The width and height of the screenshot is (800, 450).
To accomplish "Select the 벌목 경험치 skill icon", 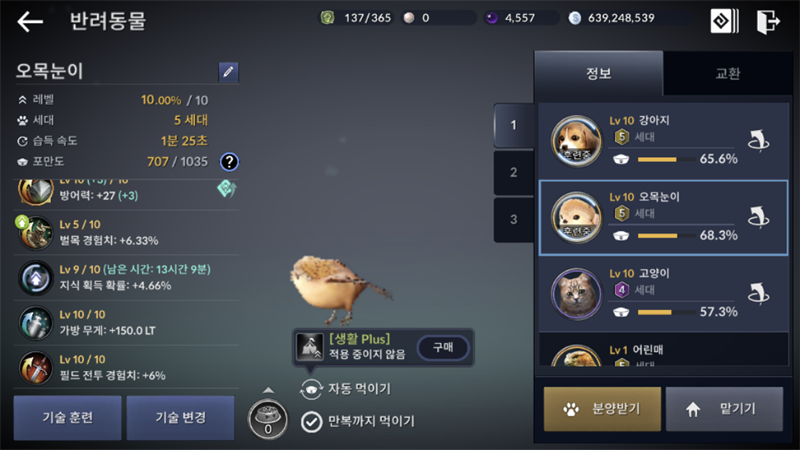I will point(35,233).
